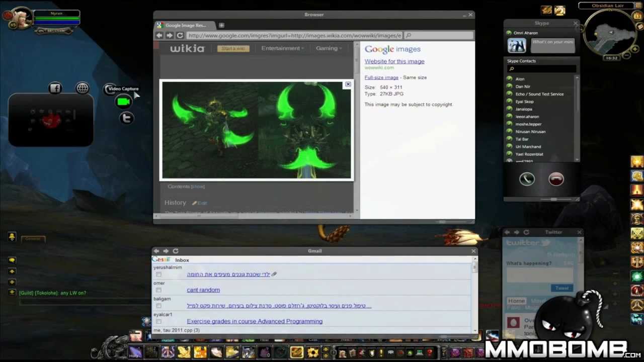The width and height of the screenshot is (644, 362).
Task: Select Echo / Sound Test Service contact
Action: [x=539, y=94]
